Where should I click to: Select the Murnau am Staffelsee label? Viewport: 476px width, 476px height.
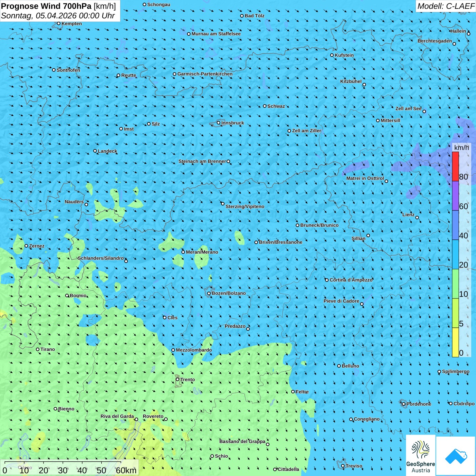[x=216, y=34]
